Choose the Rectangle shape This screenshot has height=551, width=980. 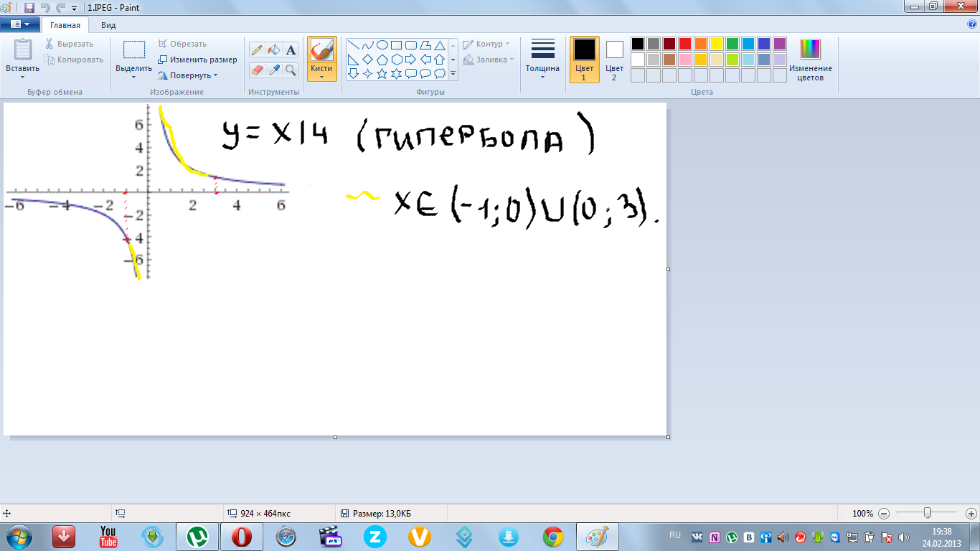(x=397, y=45)
